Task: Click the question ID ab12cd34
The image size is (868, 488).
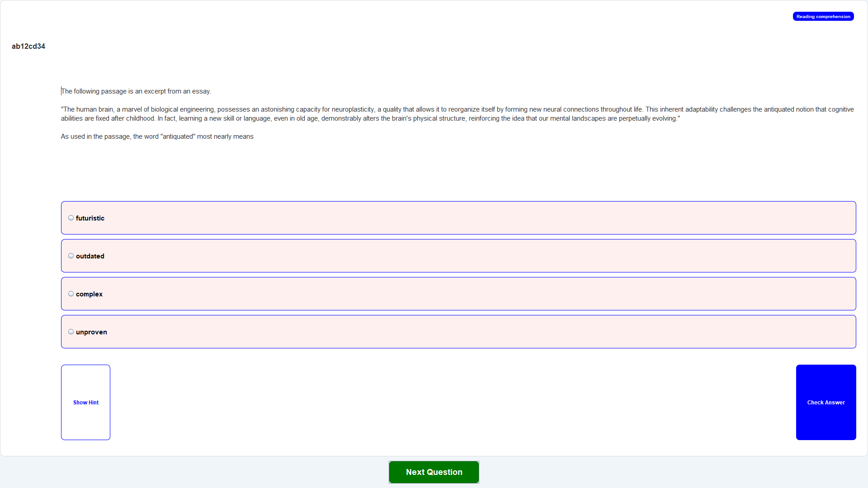Action: [28, 46]
